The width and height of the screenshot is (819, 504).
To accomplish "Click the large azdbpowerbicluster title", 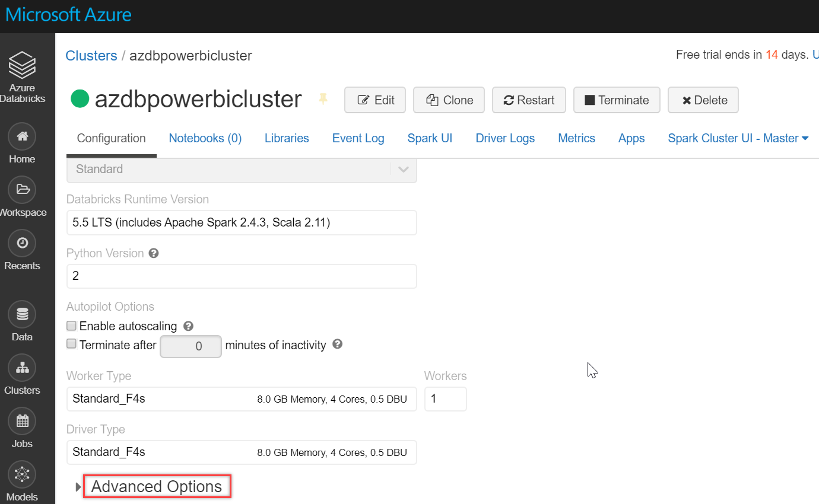I will click(198, 99).
